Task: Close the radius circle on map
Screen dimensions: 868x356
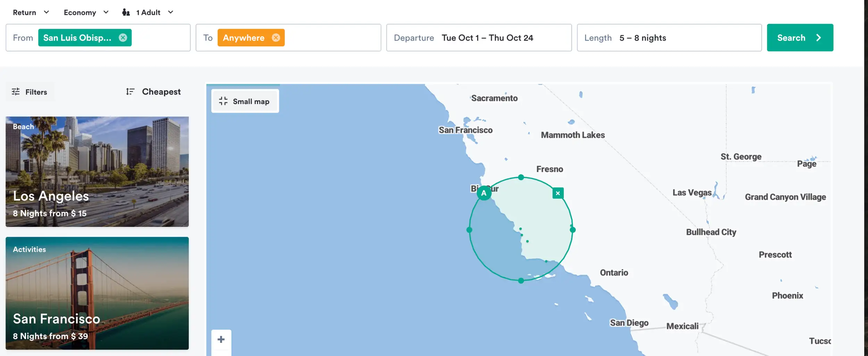Action: pos(558,193)
